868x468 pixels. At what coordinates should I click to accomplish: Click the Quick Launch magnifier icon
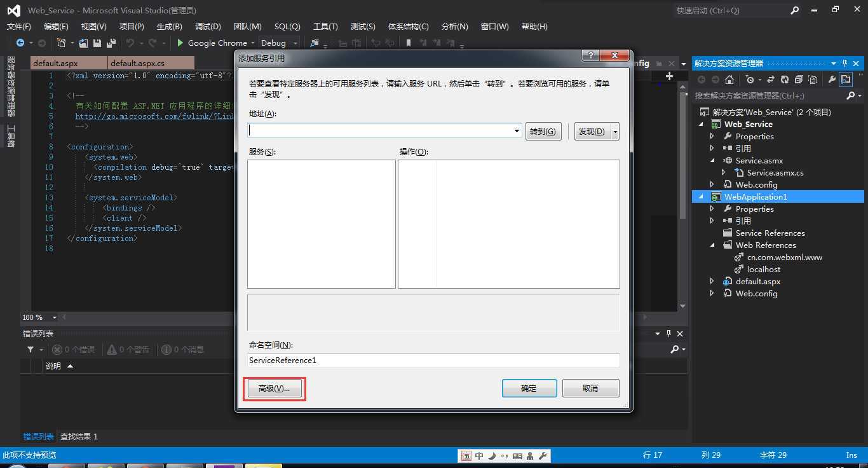pos(795,10)
